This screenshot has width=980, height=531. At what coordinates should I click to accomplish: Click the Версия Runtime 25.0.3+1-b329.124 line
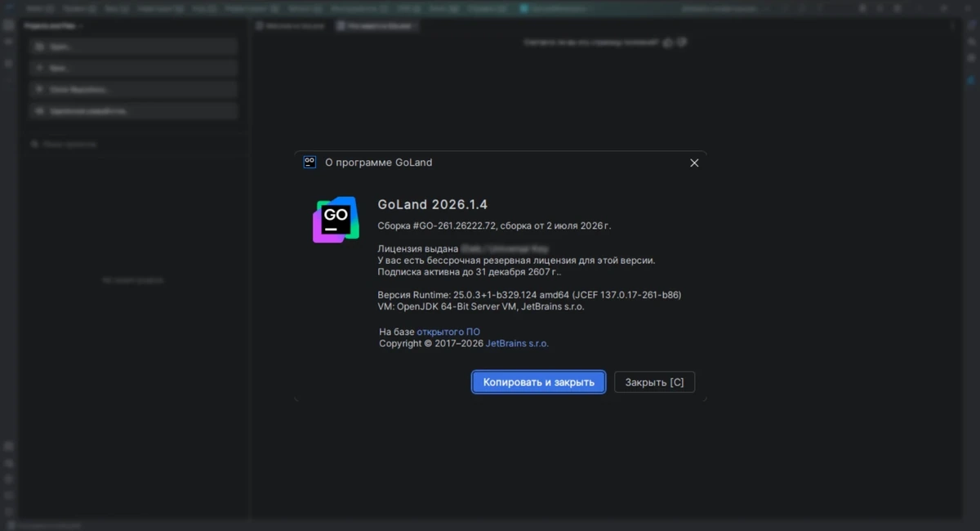(529, 295)
